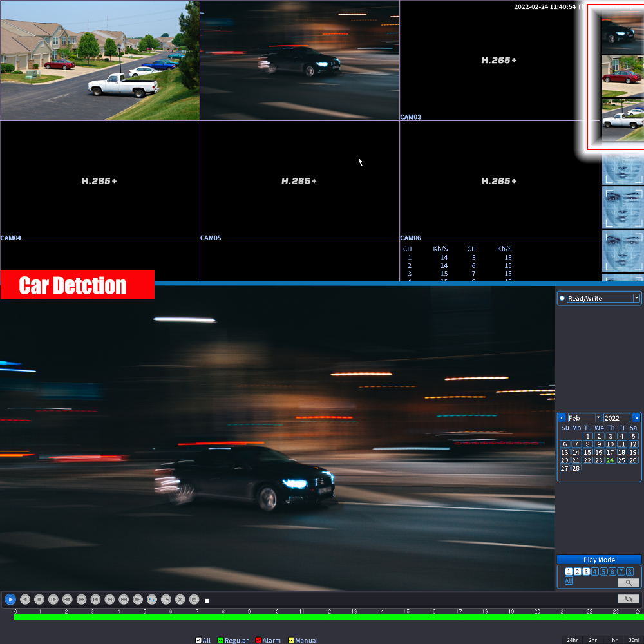
Task: Click the magnifier search button
Action: click(x=629, y=582)
